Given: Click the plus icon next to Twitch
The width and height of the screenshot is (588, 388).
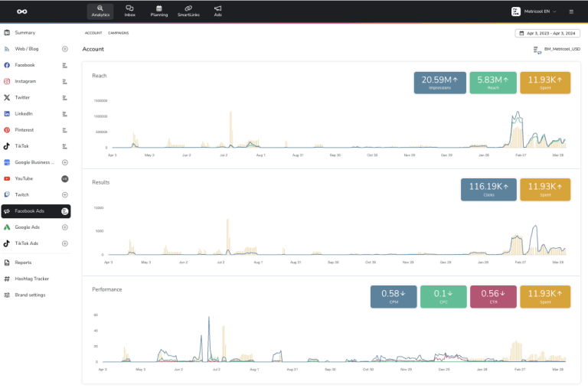Looking at the screenshot, I should 65,194.
